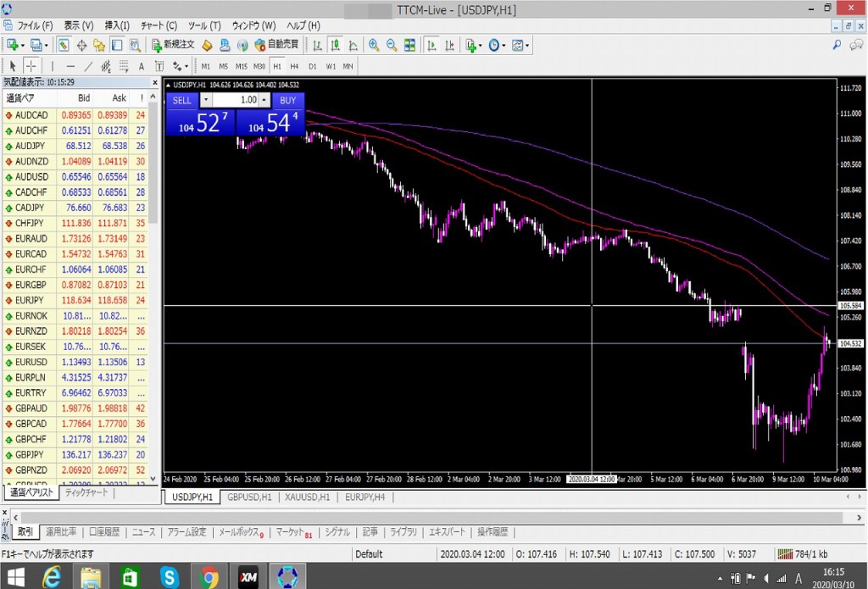Open the Market Watch window icon
The width and height of the screenshot is (868, 589).
[x=64, y=45]
